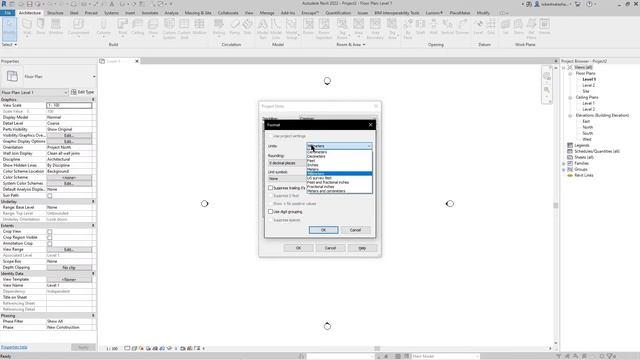This screenshot has height=360, width=640.
Task: Toggle the Crop Region Visible checkbox
Action: coord(50,238)
